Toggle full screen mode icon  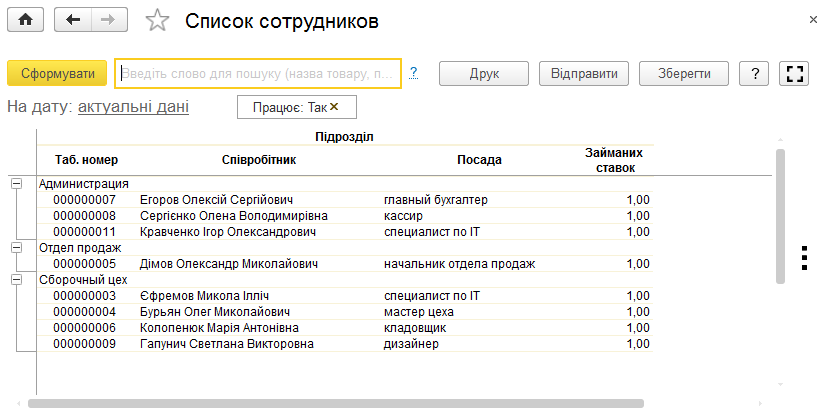794,73
